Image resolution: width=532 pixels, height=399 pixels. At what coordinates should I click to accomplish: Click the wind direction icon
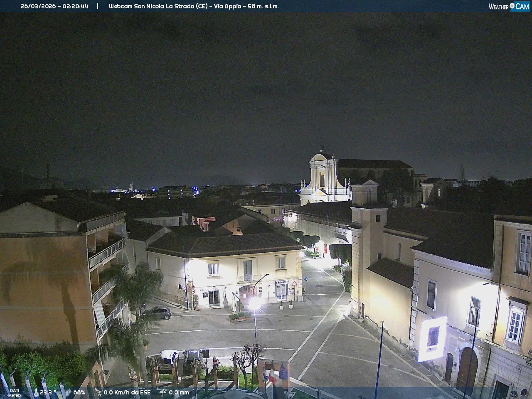[98, 392]
